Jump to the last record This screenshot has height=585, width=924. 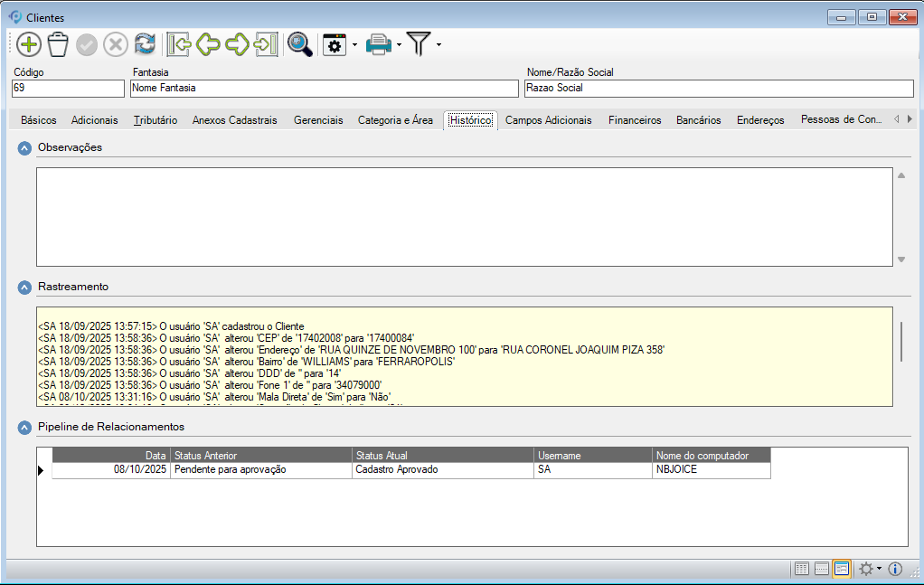click(266, 44)
